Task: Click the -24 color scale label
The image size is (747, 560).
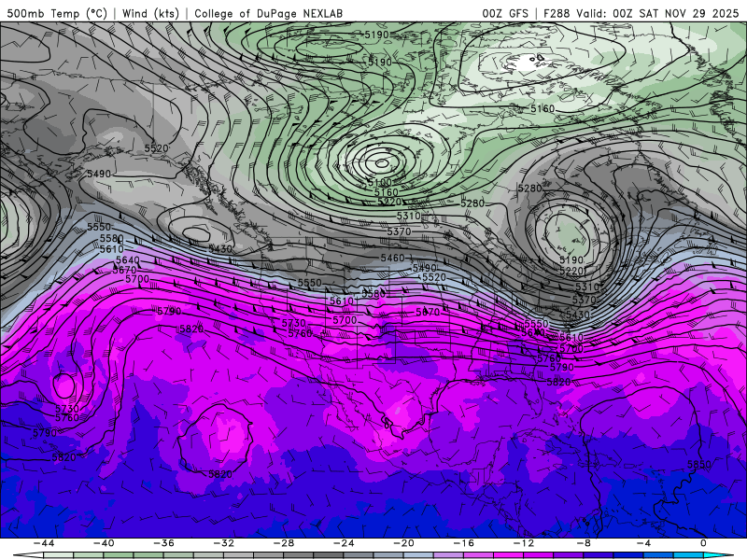Action: 344,543
